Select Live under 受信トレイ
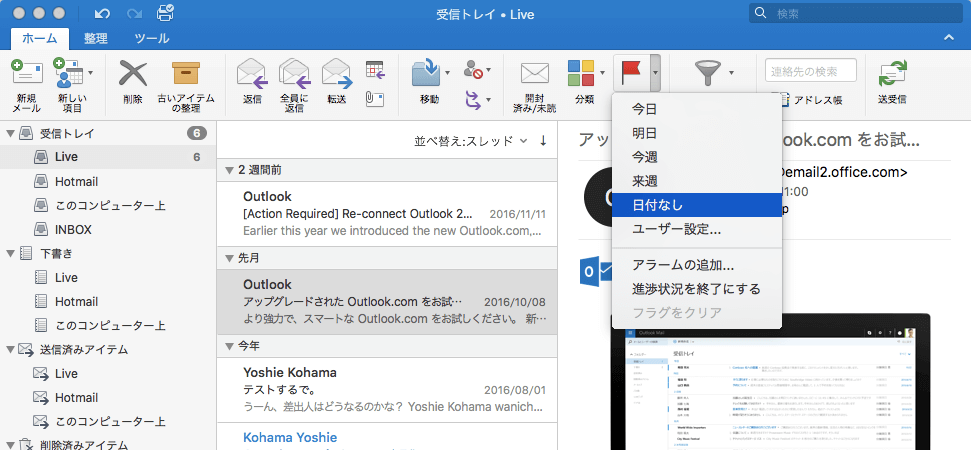Viewport: 971px width, 450px height. tap(108, 157)
